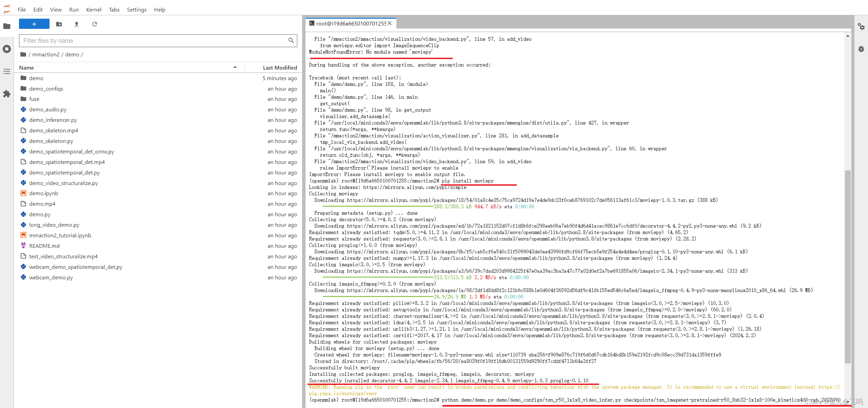Click the blue New Launcher button

pyautogui.click(x=34, y=24)
